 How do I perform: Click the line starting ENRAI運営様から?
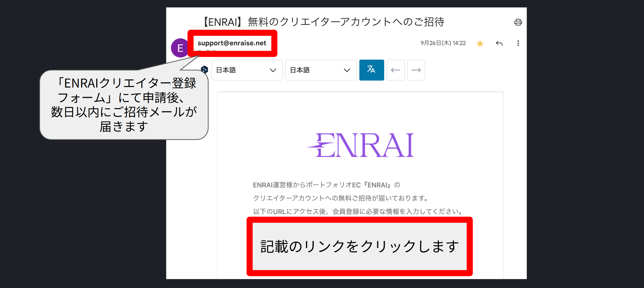[327, 185]
